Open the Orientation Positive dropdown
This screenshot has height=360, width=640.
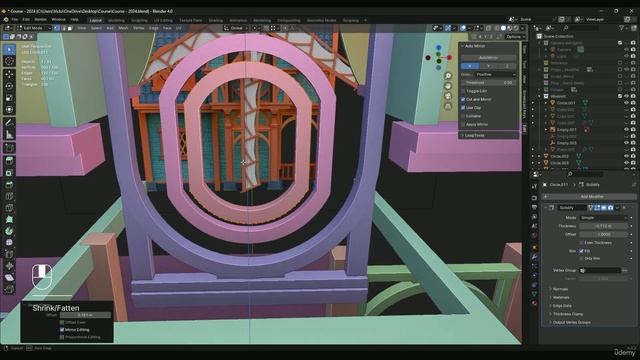(495, 74)
